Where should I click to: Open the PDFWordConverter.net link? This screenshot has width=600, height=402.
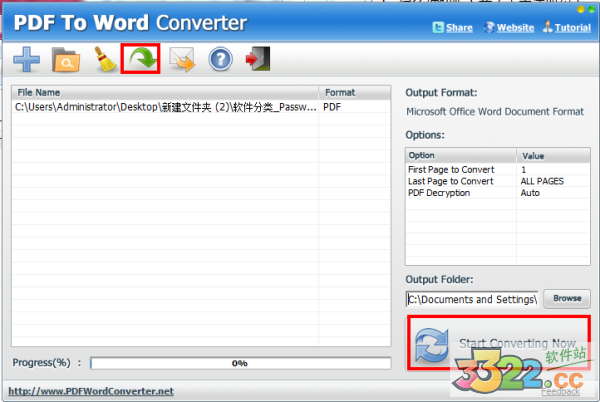click(x=91, y=391)
